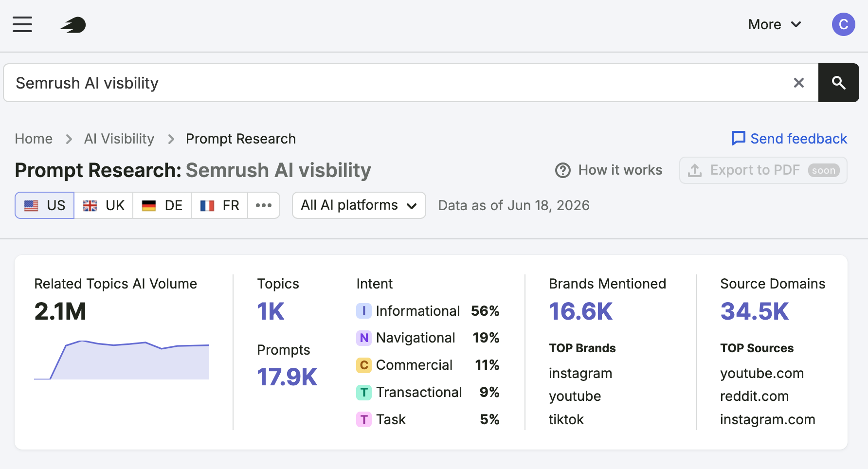The height and width of the screenshot is (469, 868).
Task: Open the Topics 1K value
Action: [271, 311]
